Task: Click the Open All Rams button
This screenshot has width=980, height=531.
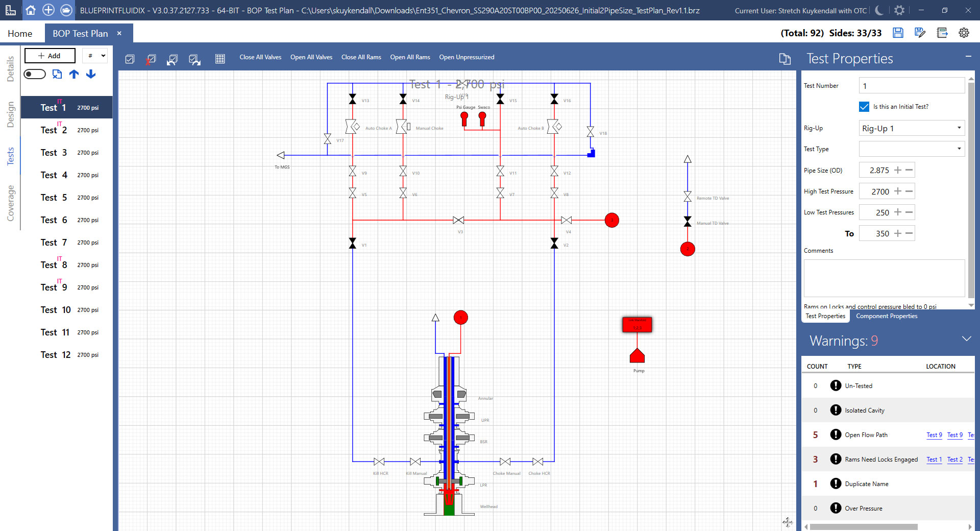Action: (x=410, y=57)
